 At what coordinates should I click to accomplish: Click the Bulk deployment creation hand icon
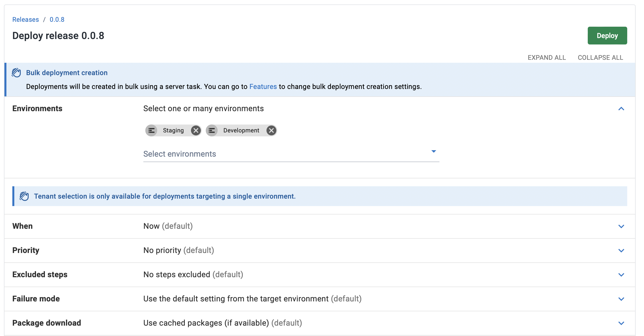(x=17, y=73)
